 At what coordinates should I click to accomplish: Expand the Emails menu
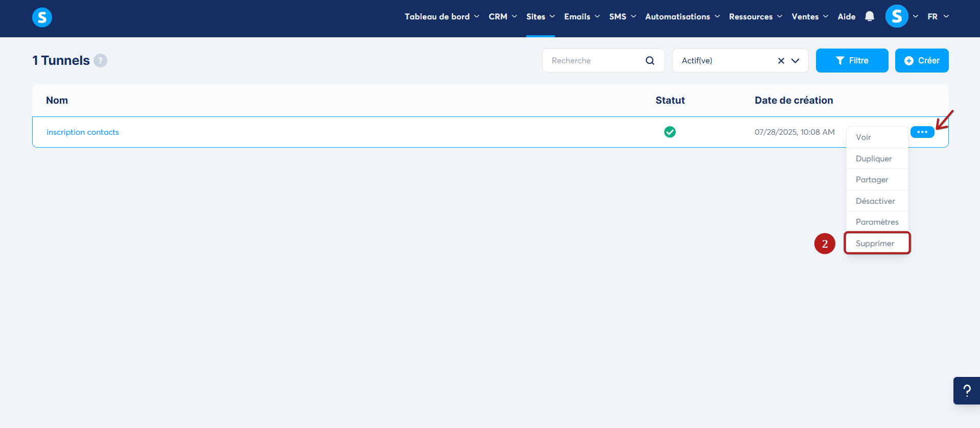(582, 16)
